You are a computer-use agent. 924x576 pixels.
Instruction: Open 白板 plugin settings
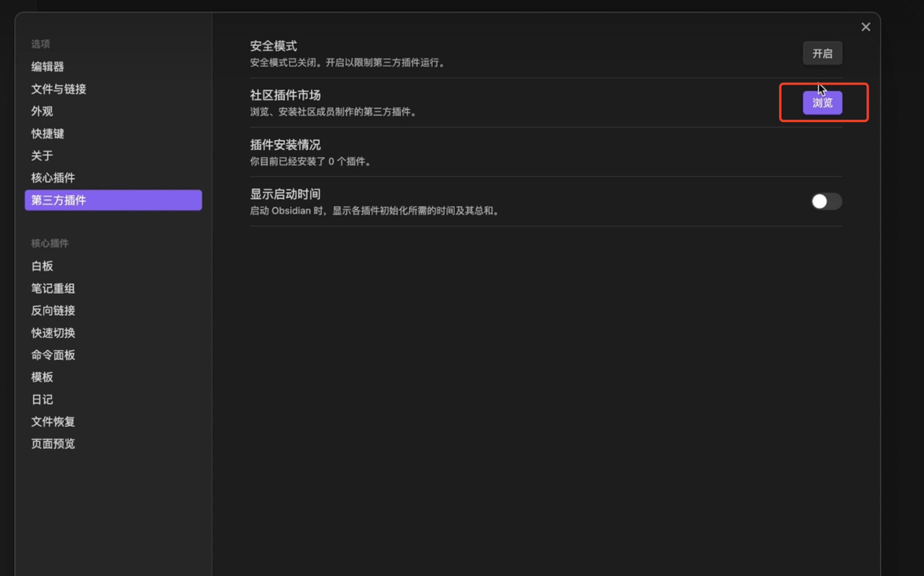point(42,266)
